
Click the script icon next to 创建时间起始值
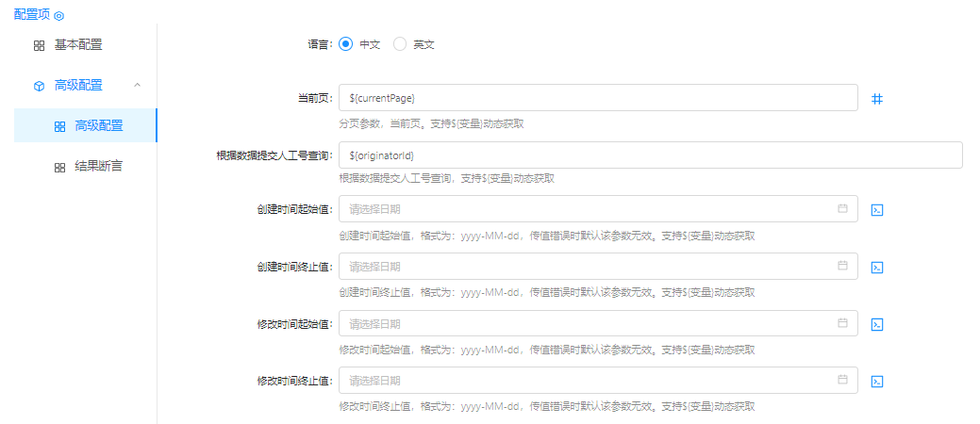tap(876, 209)
